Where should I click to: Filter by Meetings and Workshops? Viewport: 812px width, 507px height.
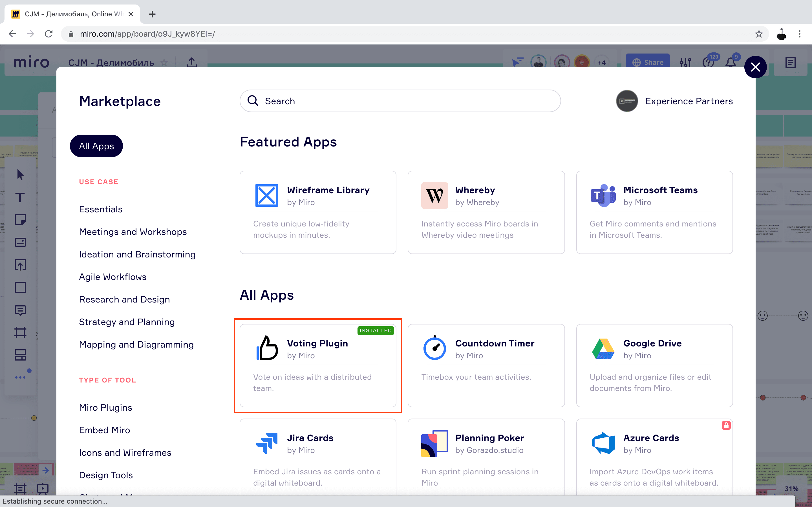(x=133, y=232)
